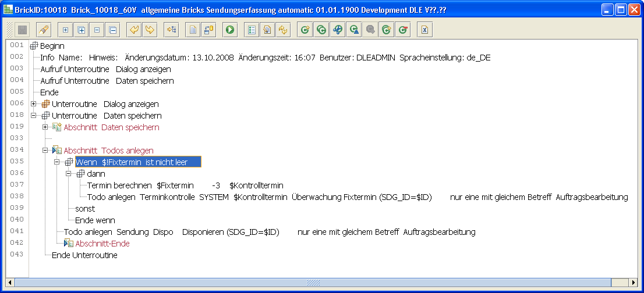Collapse the Wenn $!Fixtermin condition node
The width and height of the screenshot is (644, 293).
(x=57, y=162)
